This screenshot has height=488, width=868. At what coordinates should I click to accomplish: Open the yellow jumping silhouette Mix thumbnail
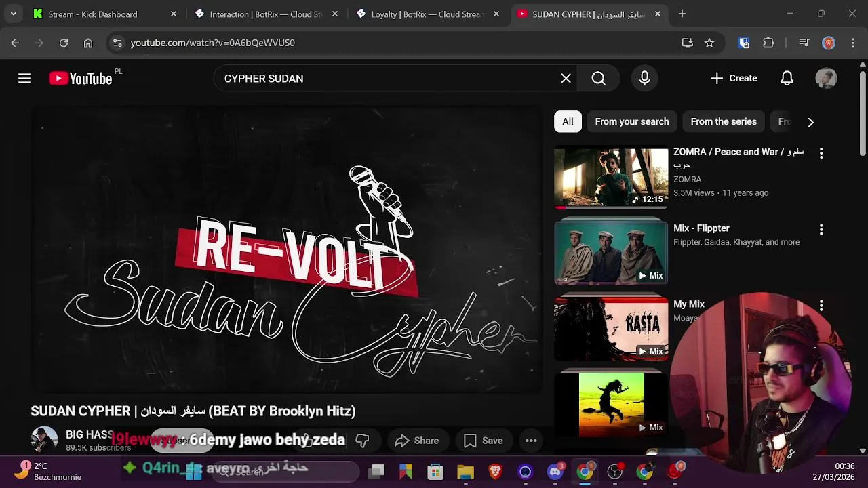tap(611, 405)
